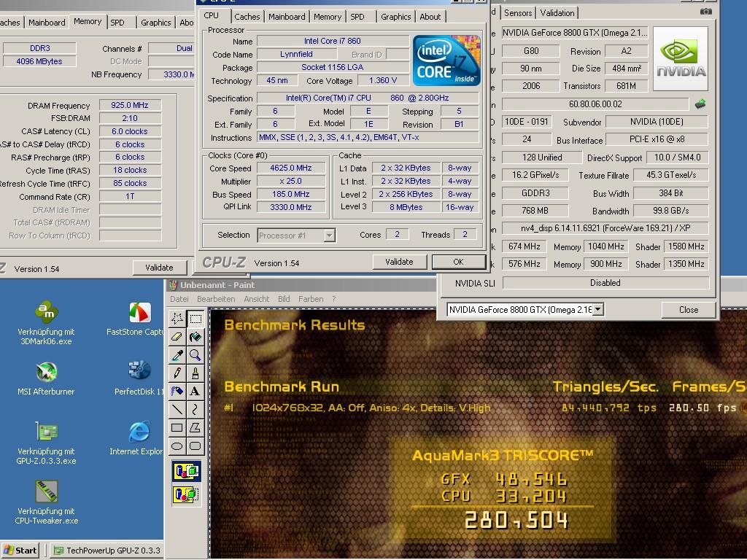Click the GPU-Z BIOS save chip icon

click(700, 104)
